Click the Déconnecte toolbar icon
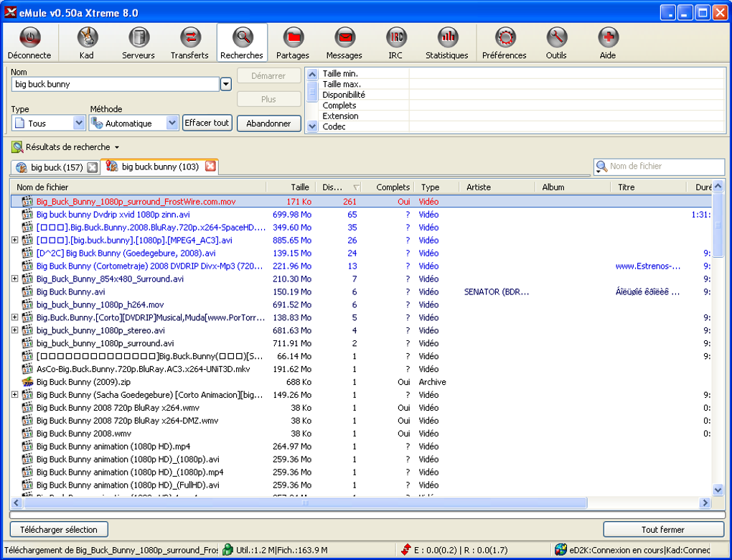The image size is (732, 560). pyautogui.click(x=30, y=42)
